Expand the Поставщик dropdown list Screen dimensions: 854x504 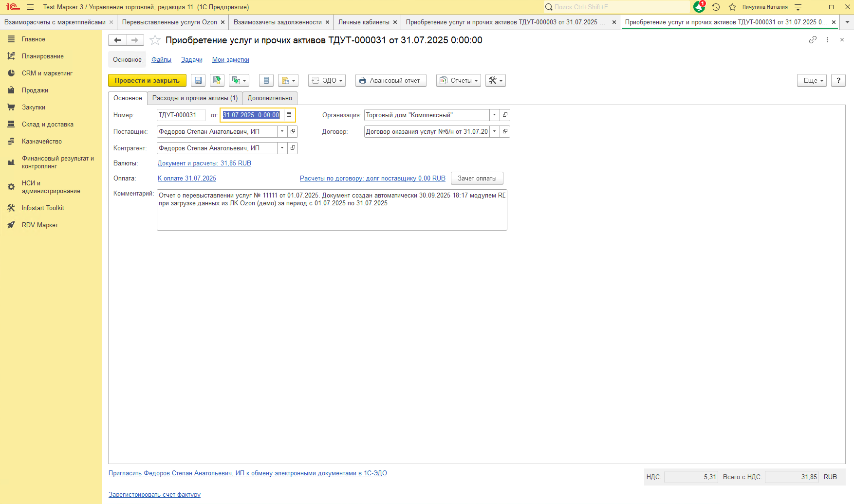click(x=282, y=132)
